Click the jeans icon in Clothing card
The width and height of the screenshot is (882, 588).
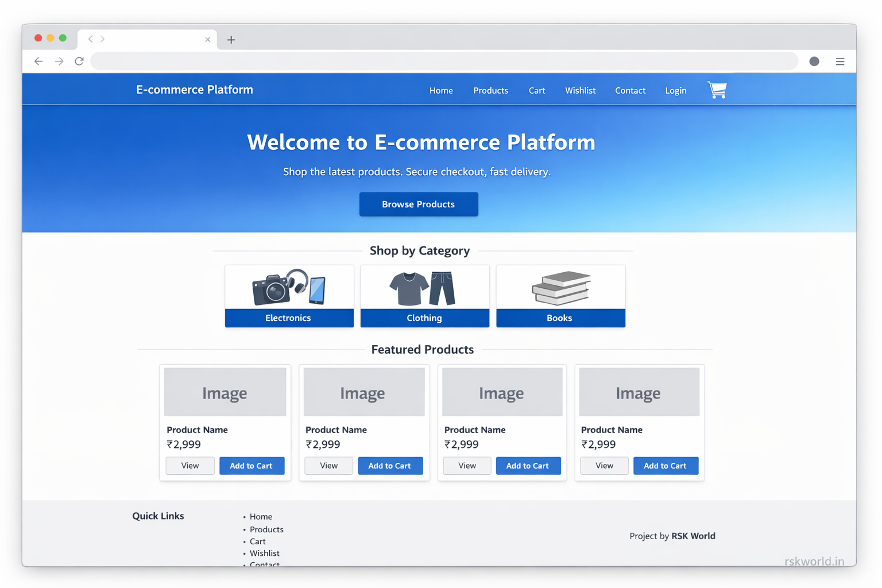point(442,289)
